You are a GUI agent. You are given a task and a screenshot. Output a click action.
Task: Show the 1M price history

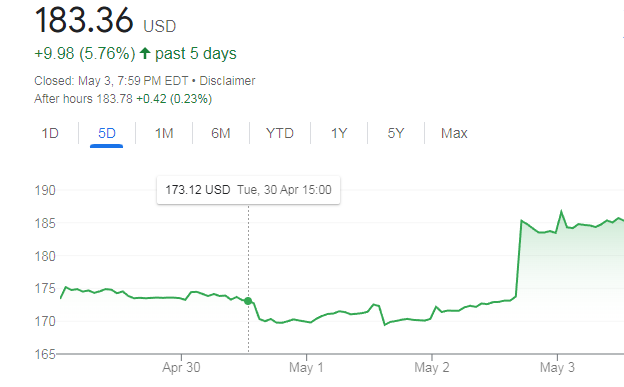point(164,133)
